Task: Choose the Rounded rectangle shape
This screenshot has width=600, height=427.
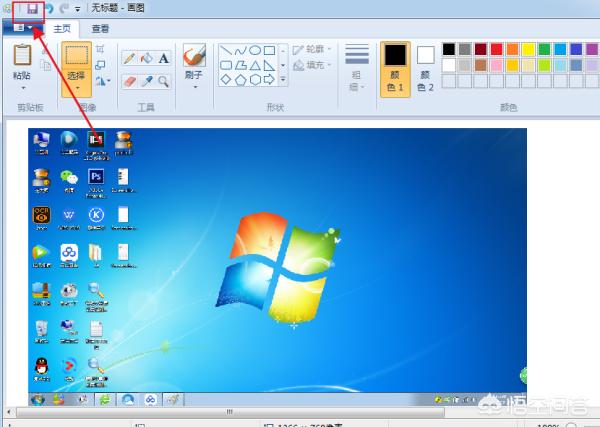Action: [x=226, y=65]
